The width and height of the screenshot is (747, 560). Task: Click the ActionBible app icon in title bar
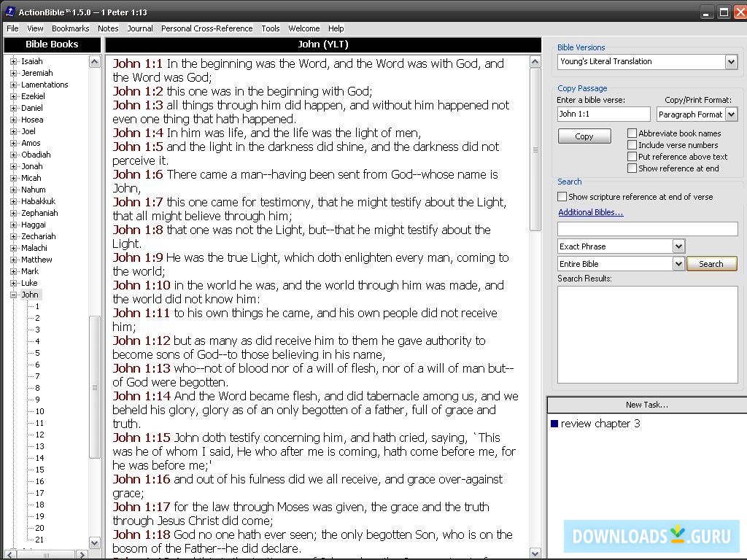9,12
